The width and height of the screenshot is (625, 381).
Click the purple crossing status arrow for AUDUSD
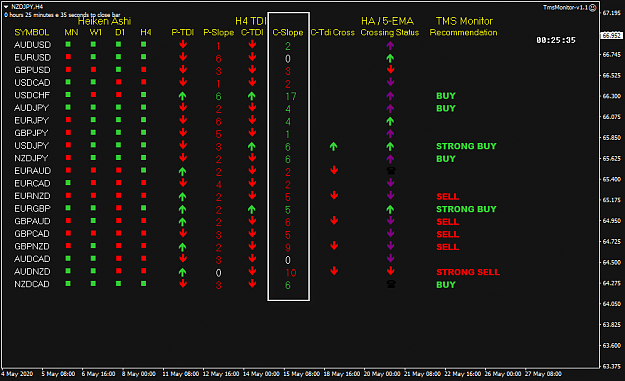pos(390,45)
